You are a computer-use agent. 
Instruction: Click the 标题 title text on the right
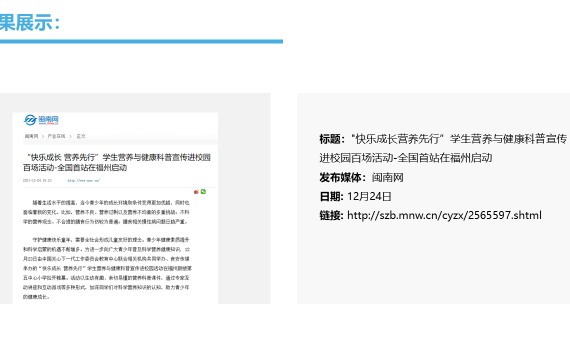443,148
